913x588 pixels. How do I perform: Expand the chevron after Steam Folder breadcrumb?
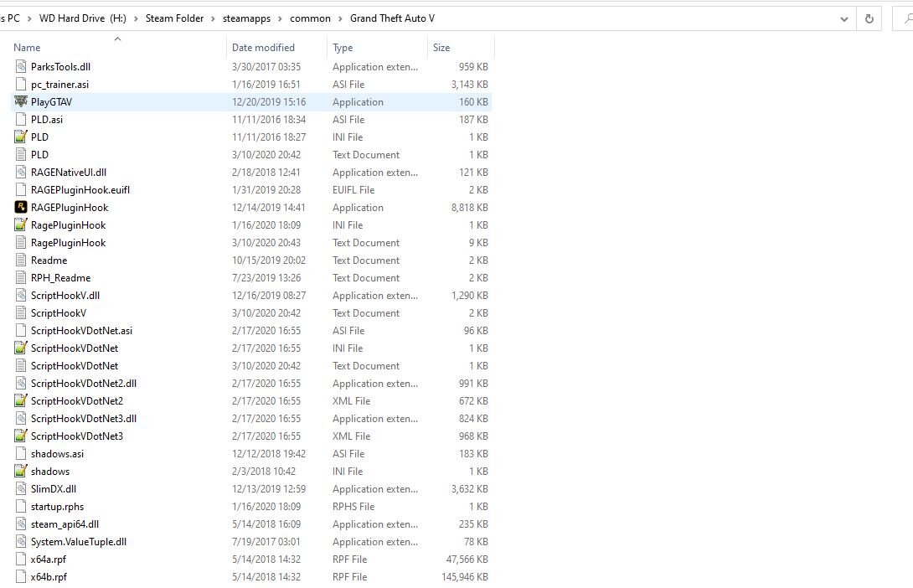click(213, 18)
